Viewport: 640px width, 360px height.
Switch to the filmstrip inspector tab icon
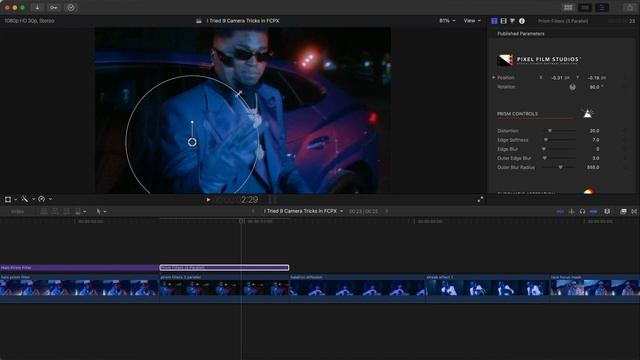pos(503,21)
